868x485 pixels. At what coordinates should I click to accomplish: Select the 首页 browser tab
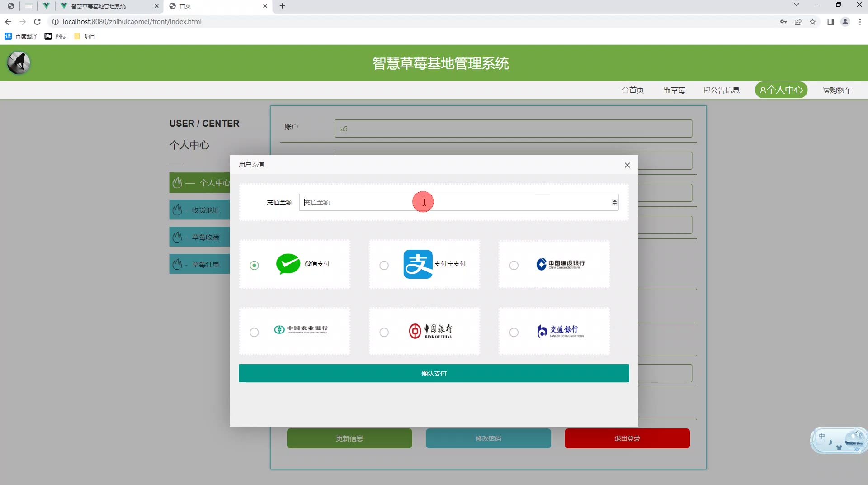tap(218, 6)
